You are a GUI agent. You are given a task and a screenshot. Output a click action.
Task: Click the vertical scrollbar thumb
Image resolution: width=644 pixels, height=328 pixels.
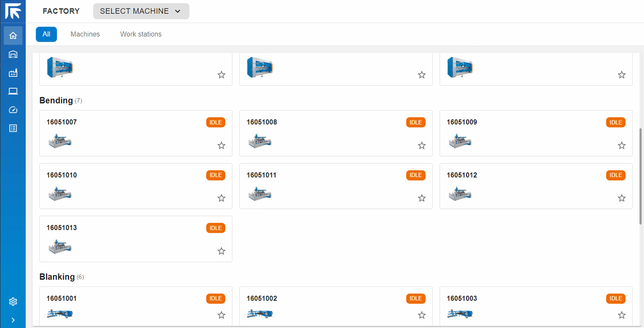click(x=641, y=175)
